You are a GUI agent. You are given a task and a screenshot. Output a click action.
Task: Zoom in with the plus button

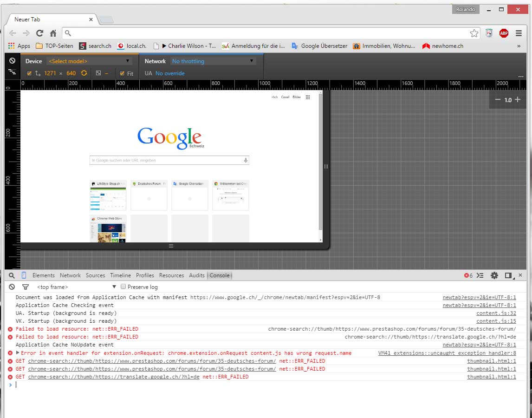tap(518, 99)
